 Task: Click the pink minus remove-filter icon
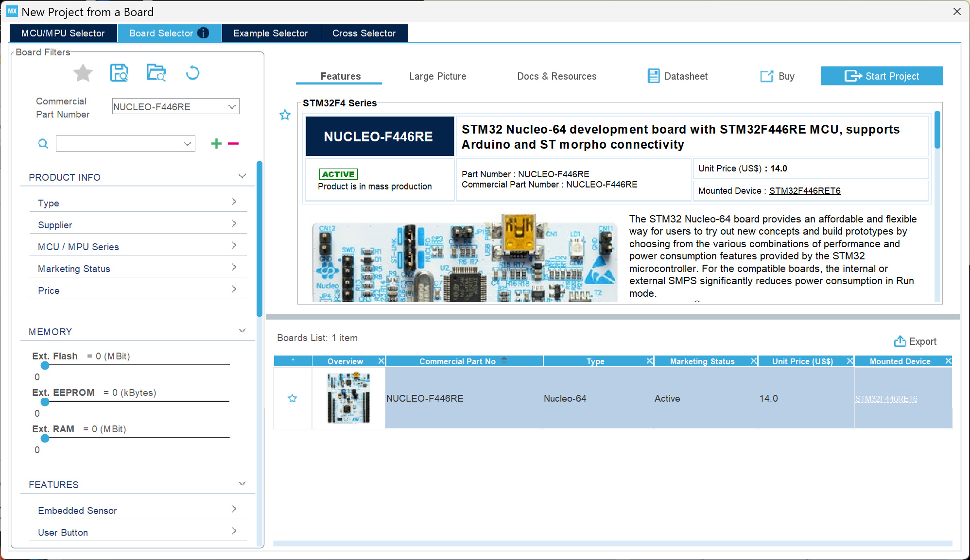(233, 143)
